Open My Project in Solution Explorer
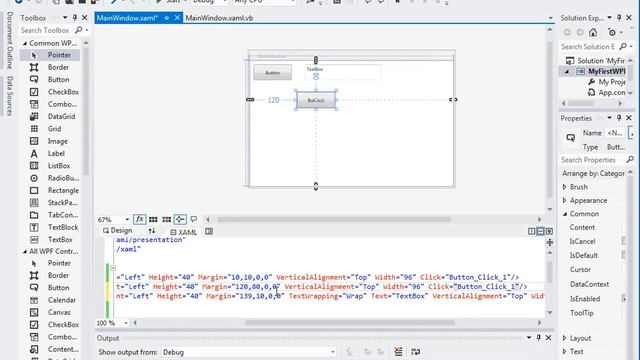This screenshot has height=360, width=640. pyautogui.click(x=607, y=82)
